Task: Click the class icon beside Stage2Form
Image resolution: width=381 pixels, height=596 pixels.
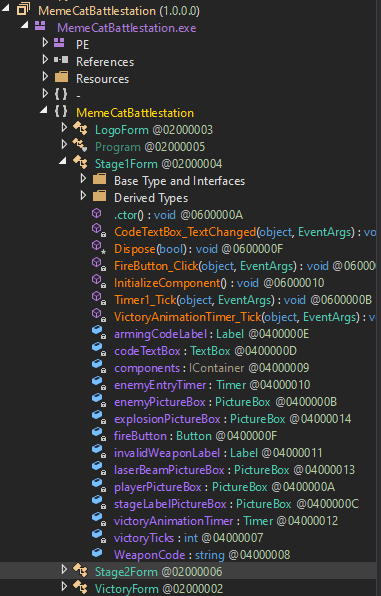Action: point(80,570)
